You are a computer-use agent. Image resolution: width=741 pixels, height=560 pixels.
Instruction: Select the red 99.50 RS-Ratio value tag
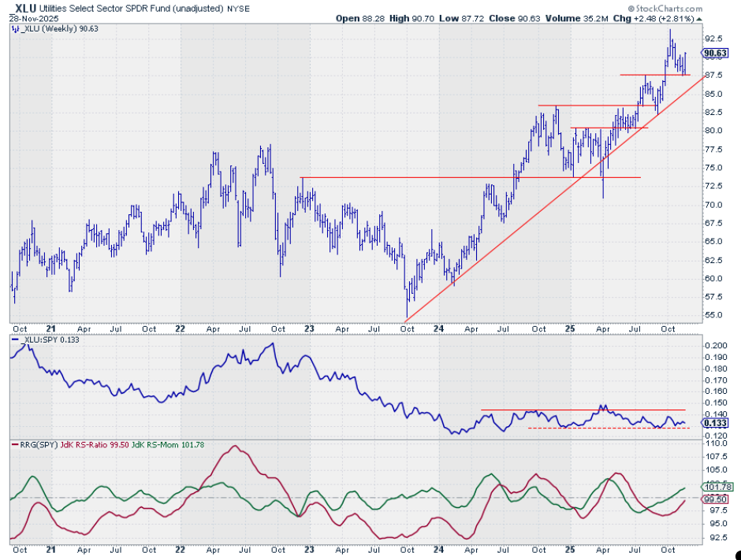pos(714,499)
